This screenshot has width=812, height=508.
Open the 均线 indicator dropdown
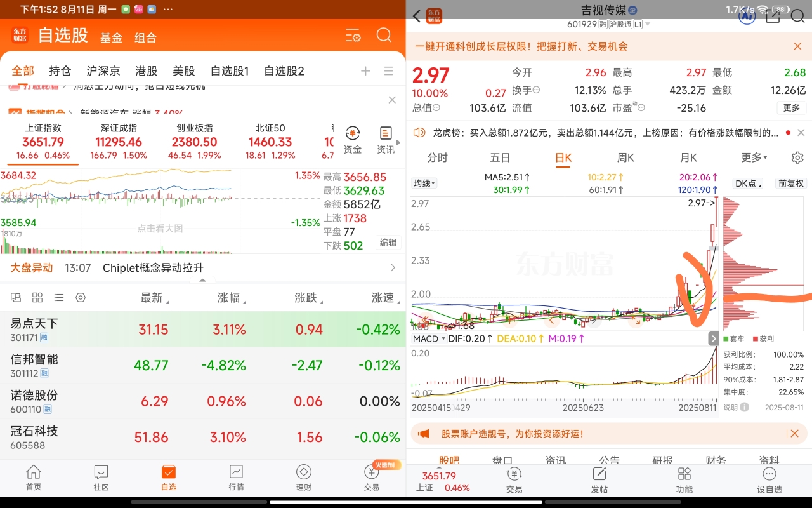[x=424, y=184]
